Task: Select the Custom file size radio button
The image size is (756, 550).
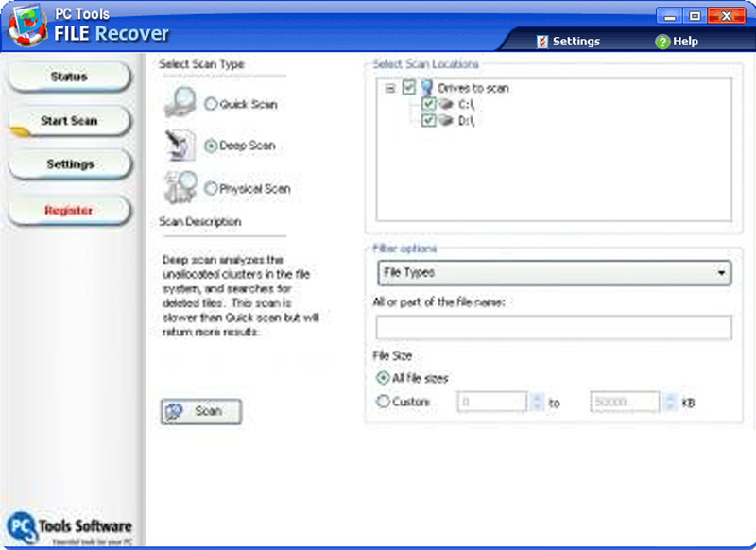Action: (383, 401)
